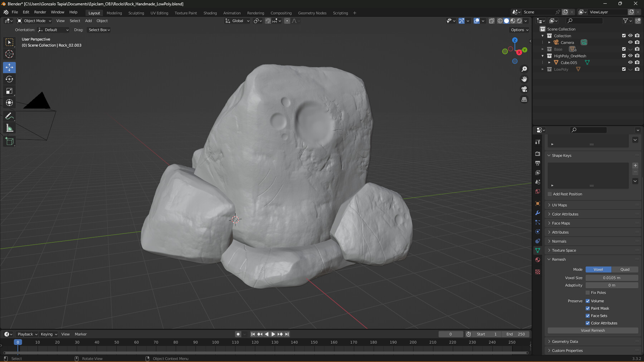644x362 pixels.
Task: Hide Cube.005 using its eye icon
Action: [630, 63]
